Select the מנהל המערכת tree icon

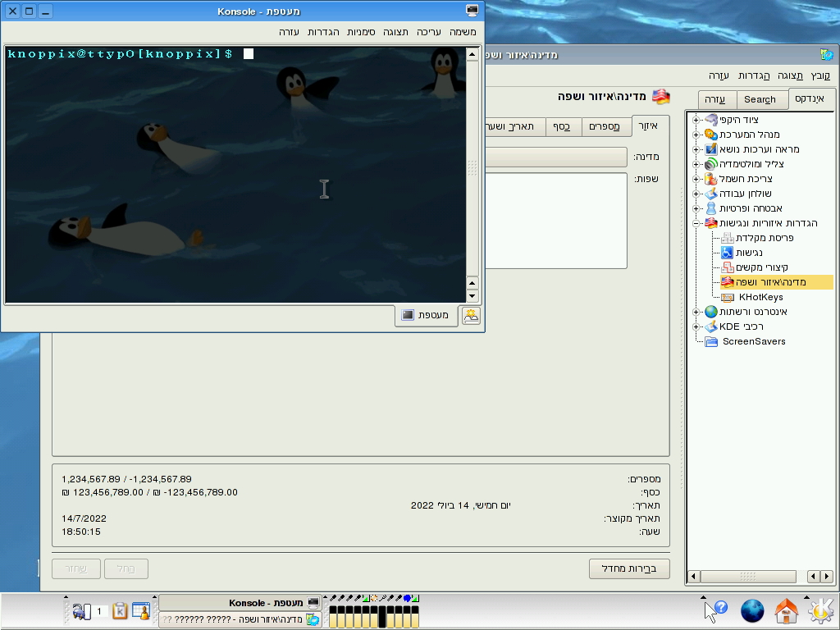coord(711,135)
